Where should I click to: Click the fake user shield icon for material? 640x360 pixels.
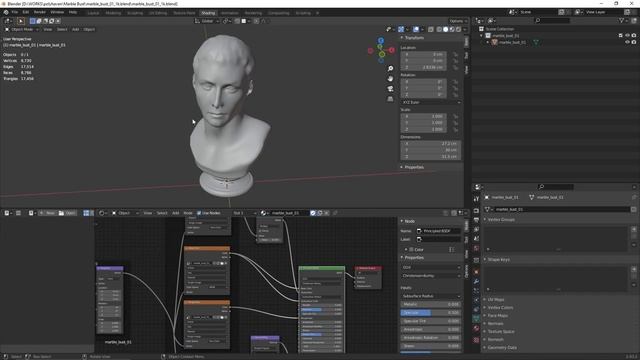pos(313,213)
